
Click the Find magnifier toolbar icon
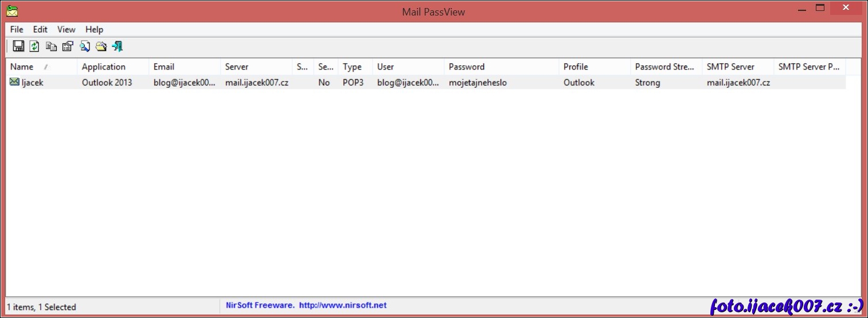coord(85,46)
